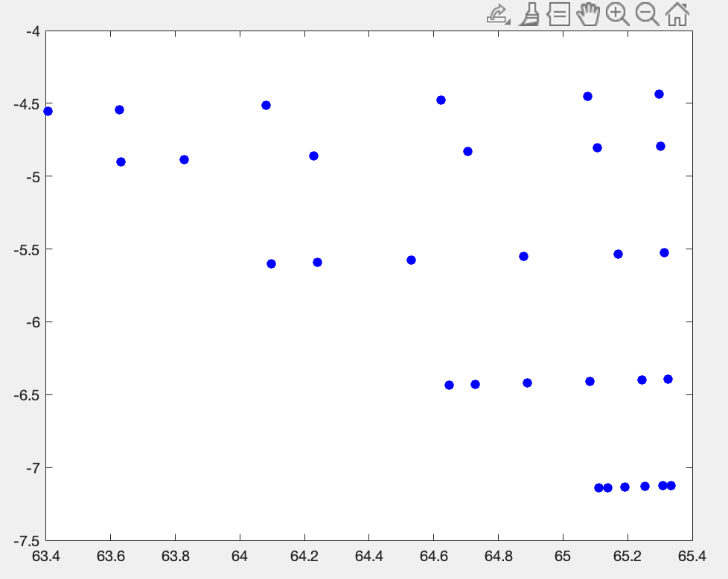Click the leftmost point in the y=-6.4 row
Screen dimensions: 728x579
point(449,385)
